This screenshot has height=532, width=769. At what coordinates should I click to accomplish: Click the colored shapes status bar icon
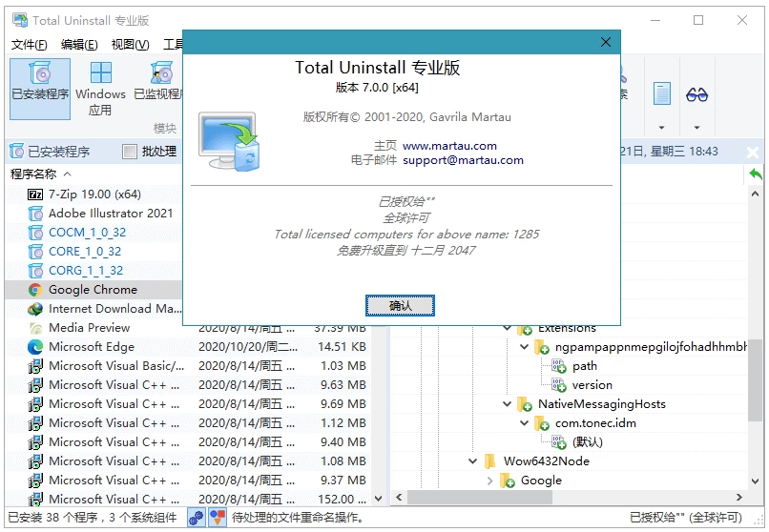tap(218, 518)
